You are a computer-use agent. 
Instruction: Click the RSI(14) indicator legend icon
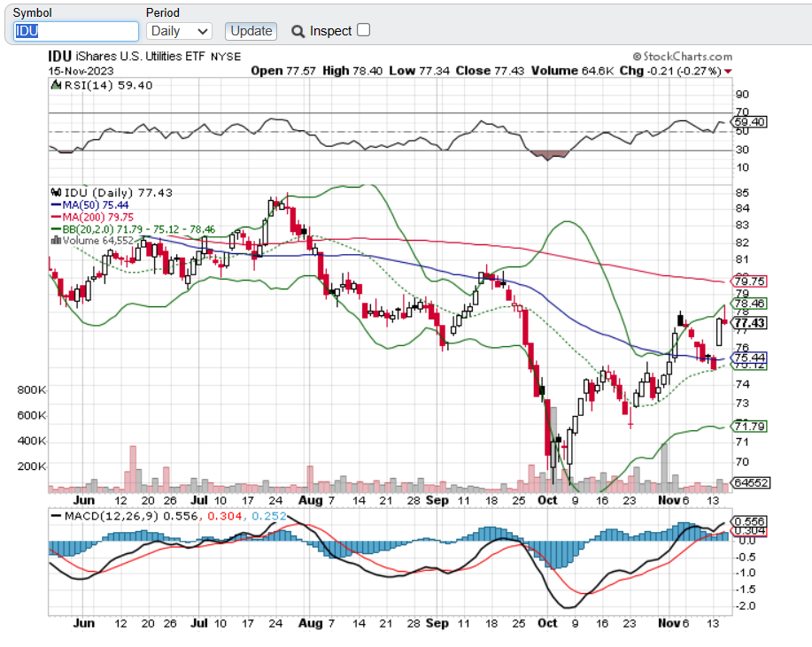click(x=54, y=86)
